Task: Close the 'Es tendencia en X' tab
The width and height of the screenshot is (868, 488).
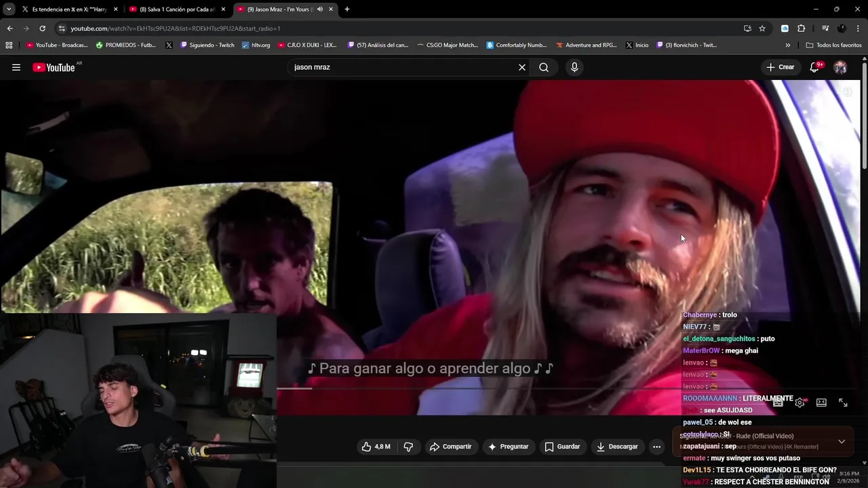Action: (115, 9)
